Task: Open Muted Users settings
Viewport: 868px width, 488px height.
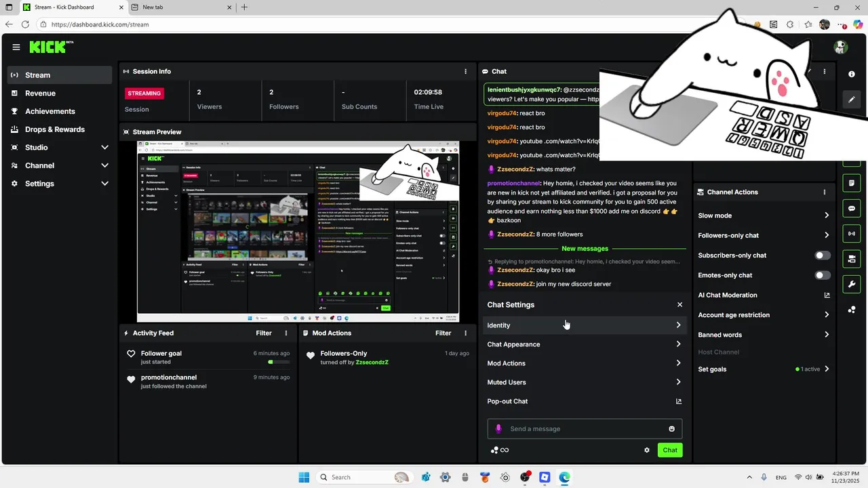Action: (584, 382)
